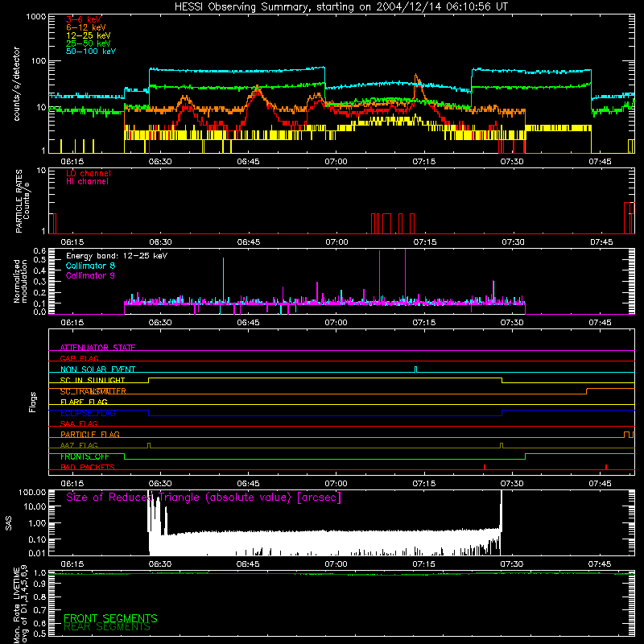Select the 12-25 keV legend label

89,35
